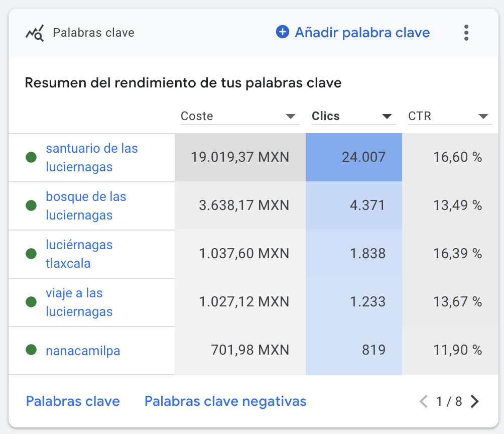Viewport: 504px width, 434px height.
Task: Open the Coste column dropdown
Action: 291,116
